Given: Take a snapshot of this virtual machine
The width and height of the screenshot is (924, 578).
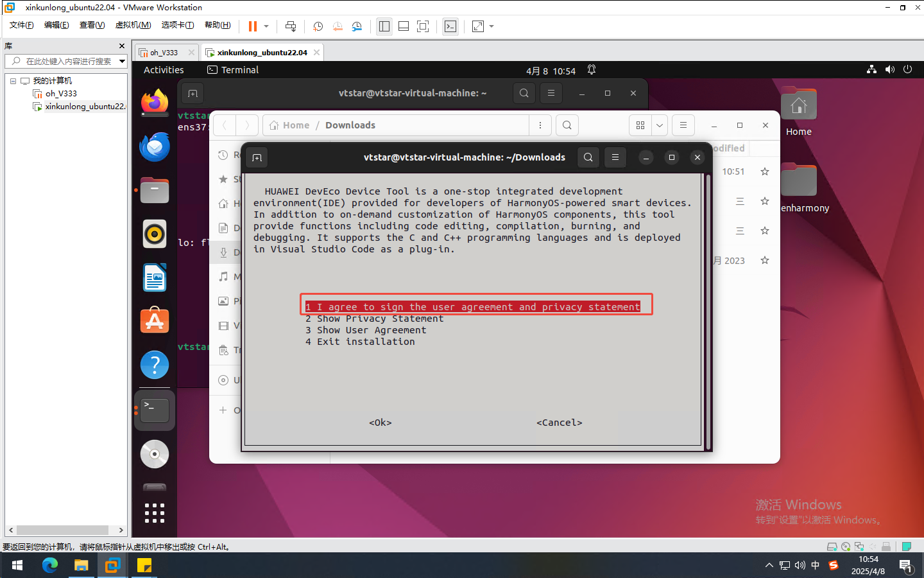Looking at the screenshot, I should point(318,26).
